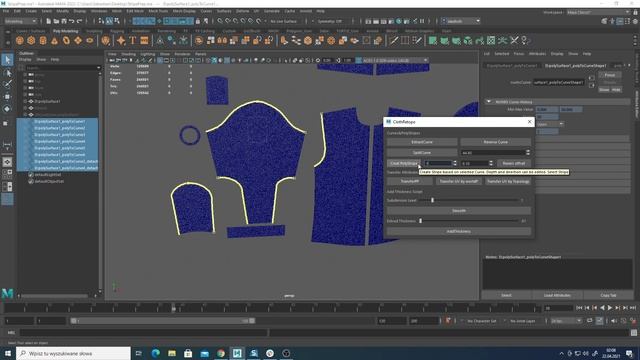The height and width of the screenshot is (360, 640).
Task: Click the green planar UV mapping shelf icon
Action: [433, 40]
